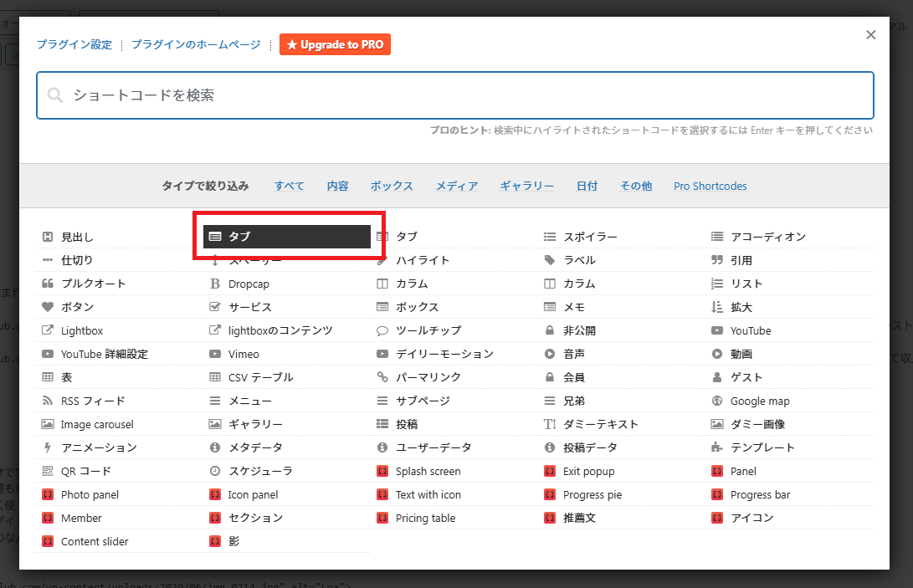Viewport: 913px width, 588px height.
Task: Select the 引用 quote marks icon
Action: [x=717, y=260]
